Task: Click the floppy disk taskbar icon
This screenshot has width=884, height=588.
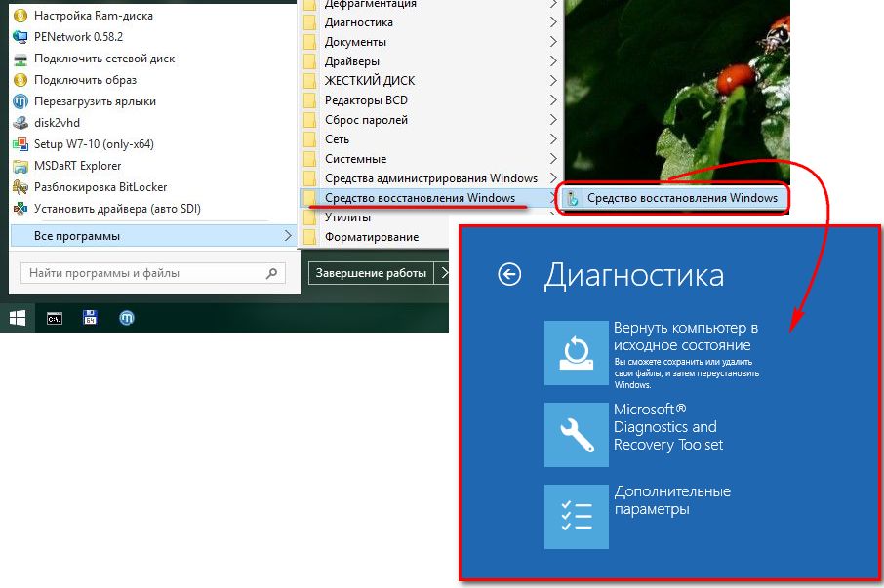Action: click(90, 318)
